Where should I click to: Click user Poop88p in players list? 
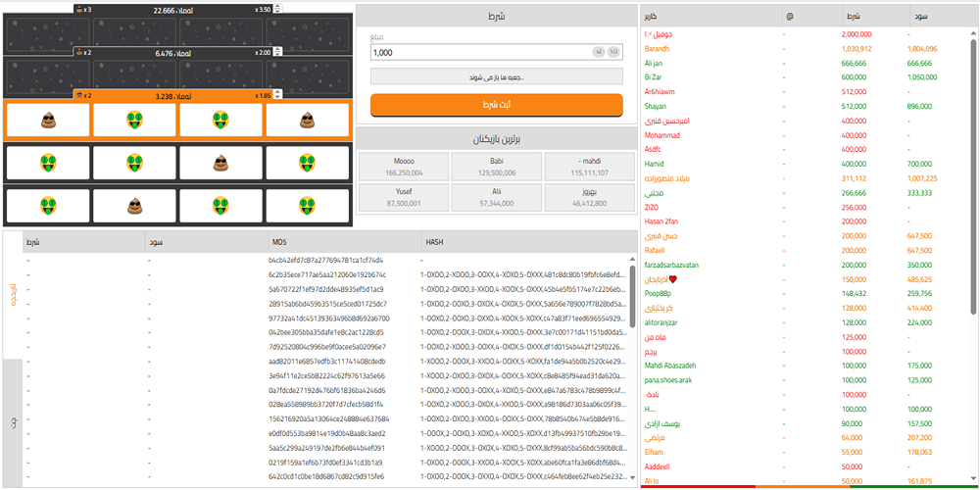pos(658,293)
